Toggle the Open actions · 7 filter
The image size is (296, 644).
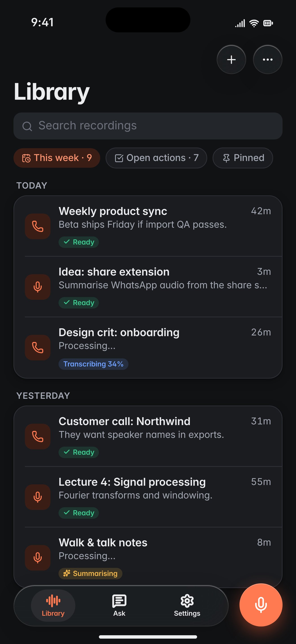click(x=156, y=158)
